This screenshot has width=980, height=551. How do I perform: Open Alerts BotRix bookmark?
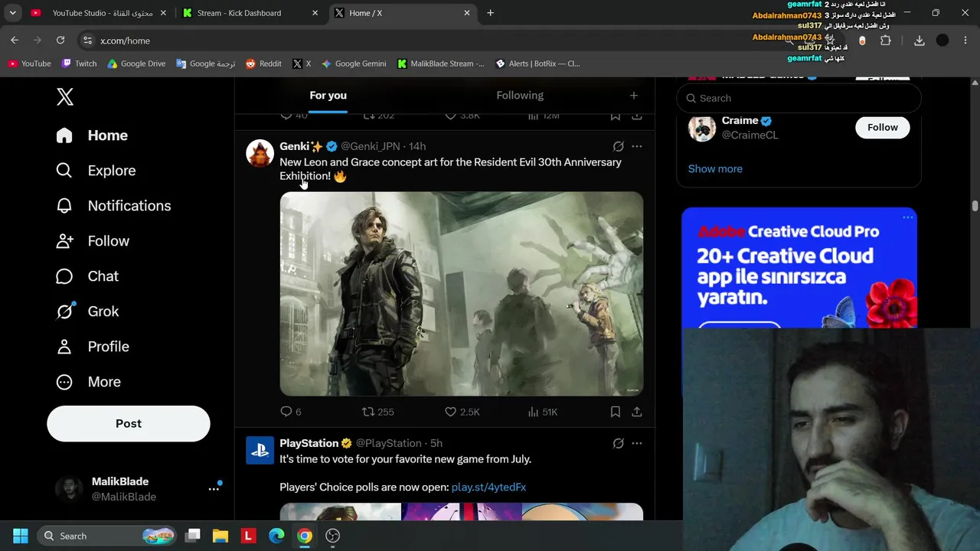pyautogui.click(x=538, y=64)
